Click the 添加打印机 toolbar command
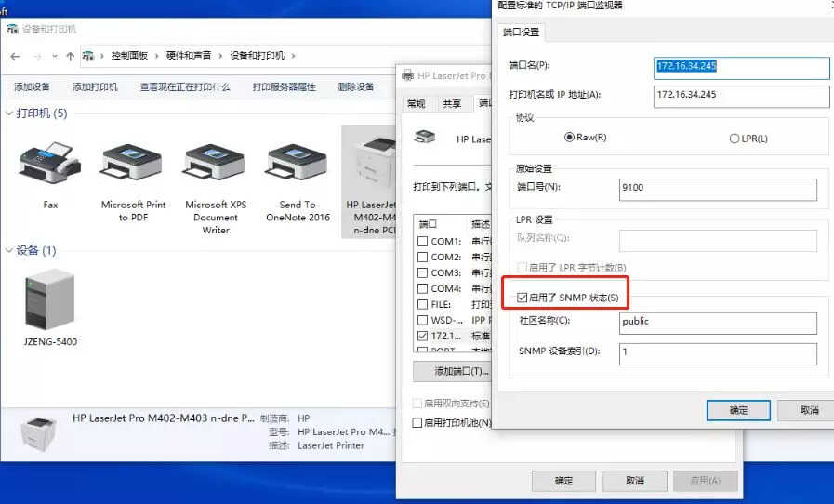Screen dimensions: 834x504 pyautogui.click(x=95, y=87)
